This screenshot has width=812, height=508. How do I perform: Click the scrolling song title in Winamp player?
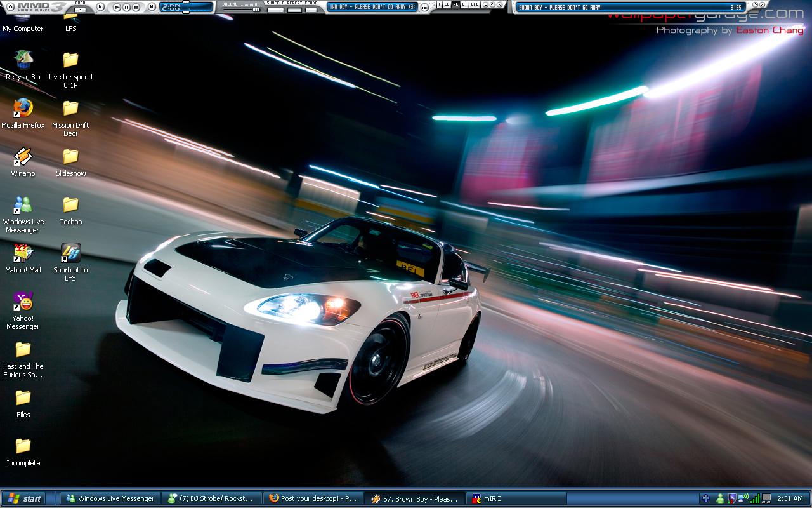pyautogui.click(x=372, y=7)
